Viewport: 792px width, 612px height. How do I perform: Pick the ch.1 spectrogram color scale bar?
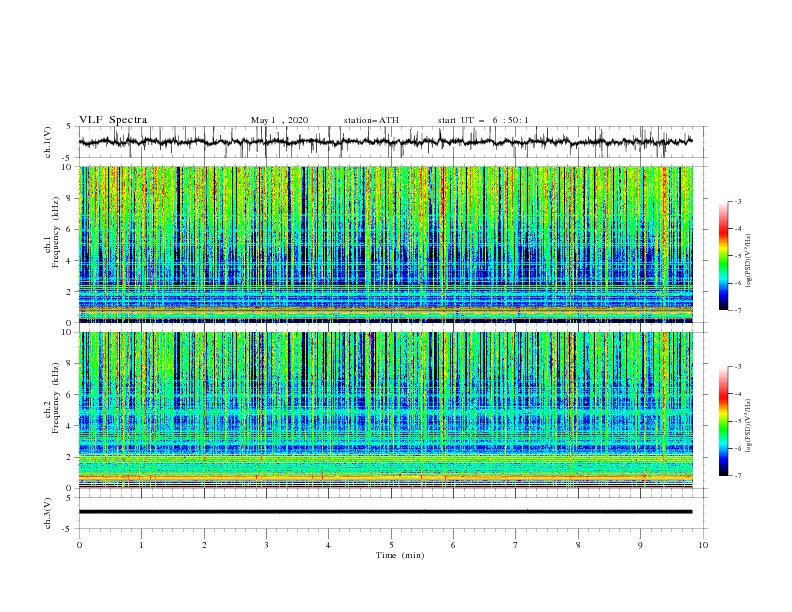723,255
